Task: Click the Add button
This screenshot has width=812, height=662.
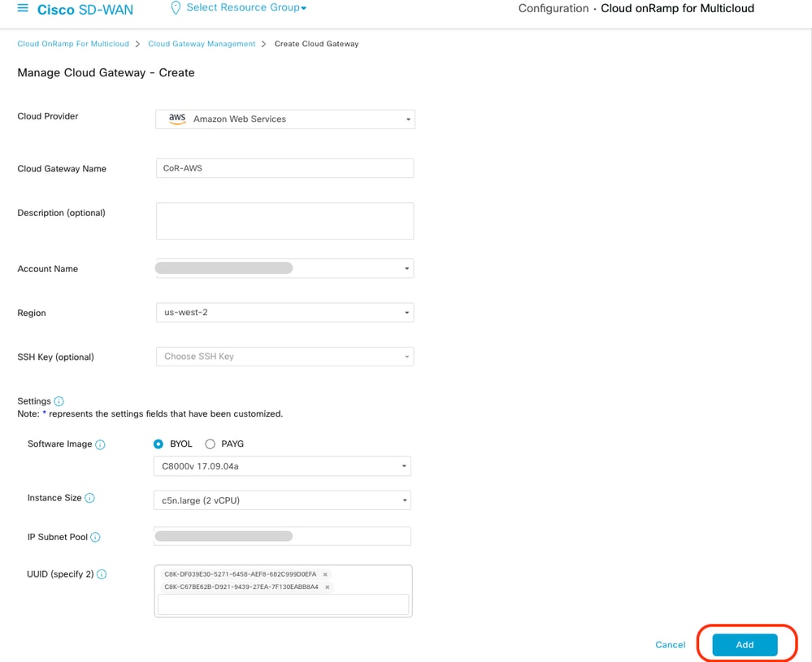Action: pos(745,645)
